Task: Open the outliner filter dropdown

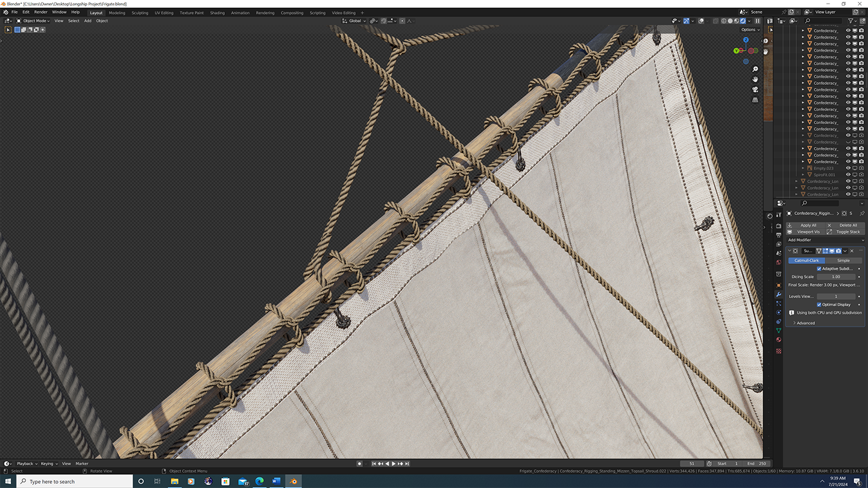Action: click(853, 20)
